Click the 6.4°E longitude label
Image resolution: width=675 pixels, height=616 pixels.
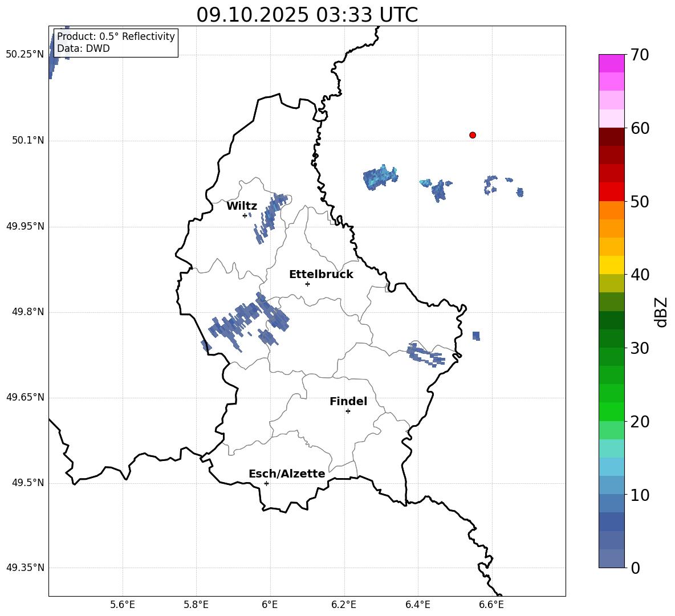coord(417,605)
